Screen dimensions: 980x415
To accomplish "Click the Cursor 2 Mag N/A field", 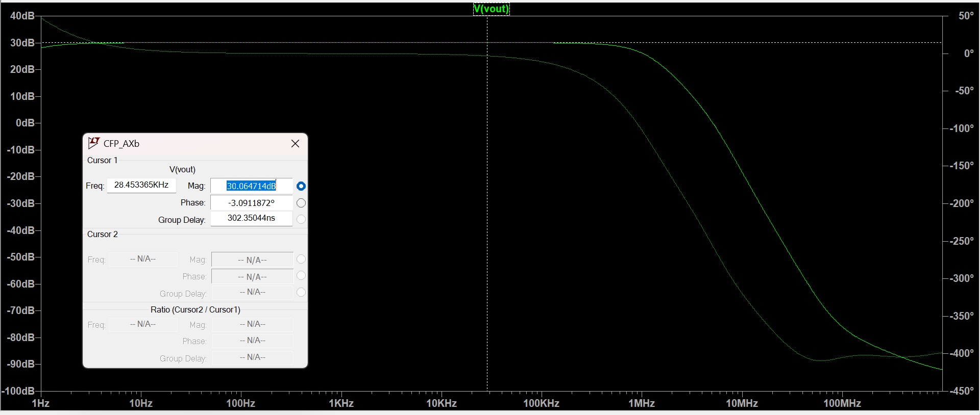I will tap(252, 260).
